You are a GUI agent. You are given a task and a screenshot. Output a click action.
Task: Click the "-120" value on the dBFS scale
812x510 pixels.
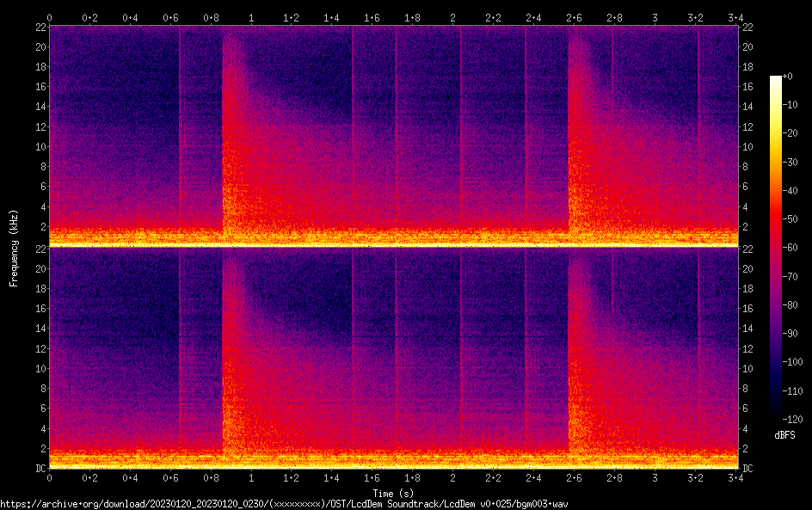795,419
